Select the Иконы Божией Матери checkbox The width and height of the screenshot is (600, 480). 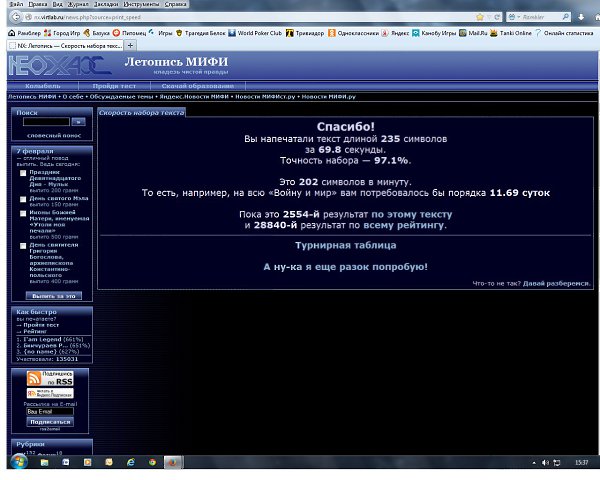coord(22,213)
